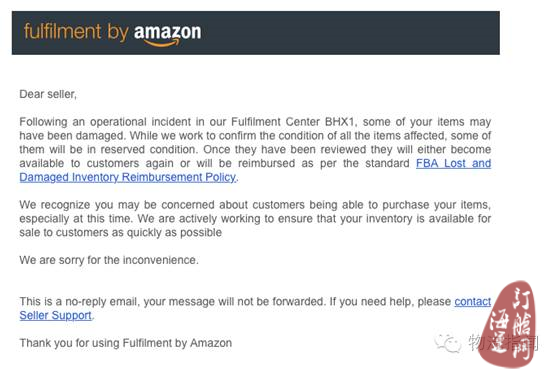Click the Amazon logo in the header banner
The height and width of the screenshot is (370, 558).
click(167, 35)
